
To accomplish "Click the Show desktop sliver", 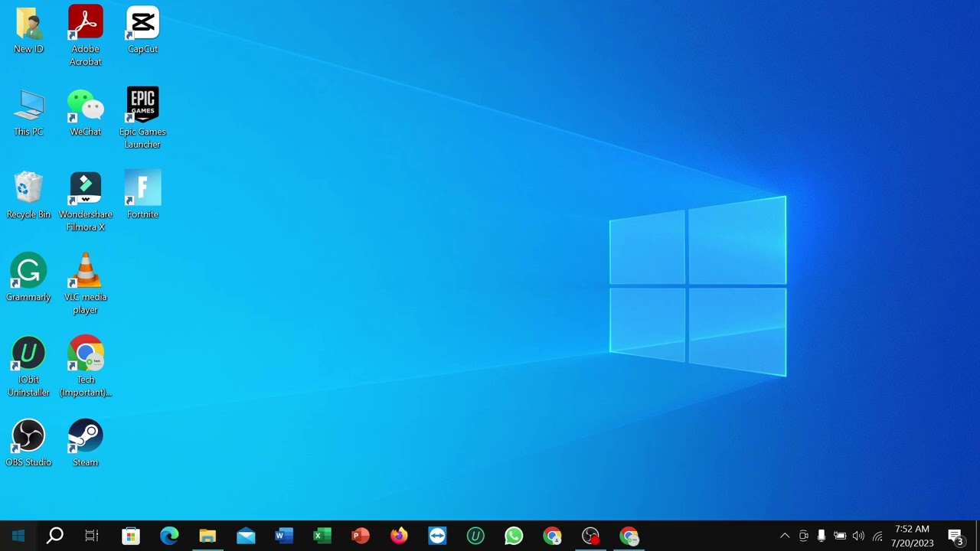I will click(x=978, y=536).
